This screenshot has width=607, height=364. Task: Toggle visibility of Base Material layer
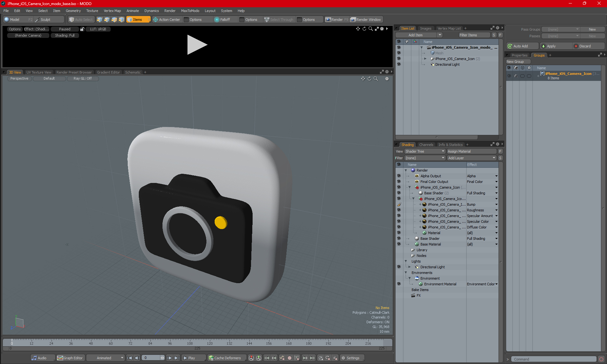click(x=399, y=244)
